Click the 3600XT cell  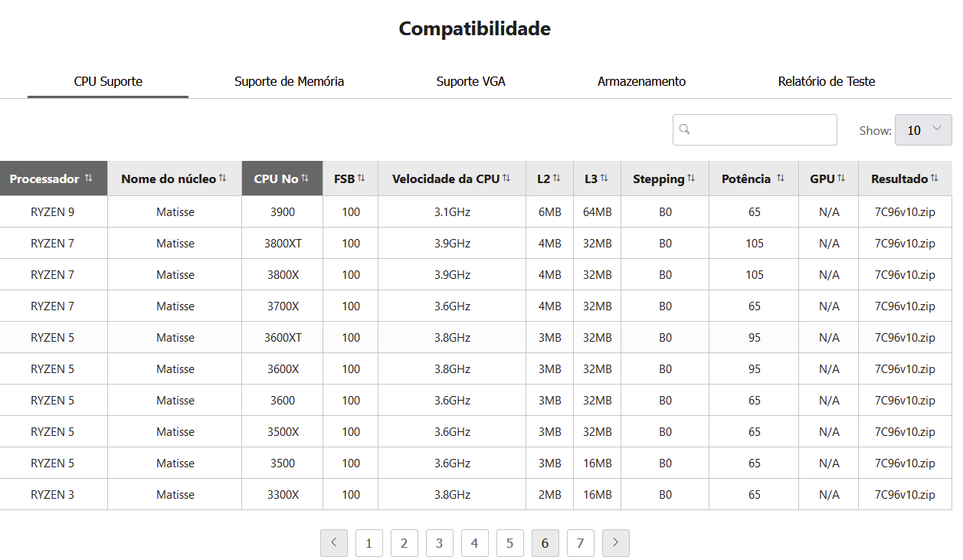pos(282,338)
